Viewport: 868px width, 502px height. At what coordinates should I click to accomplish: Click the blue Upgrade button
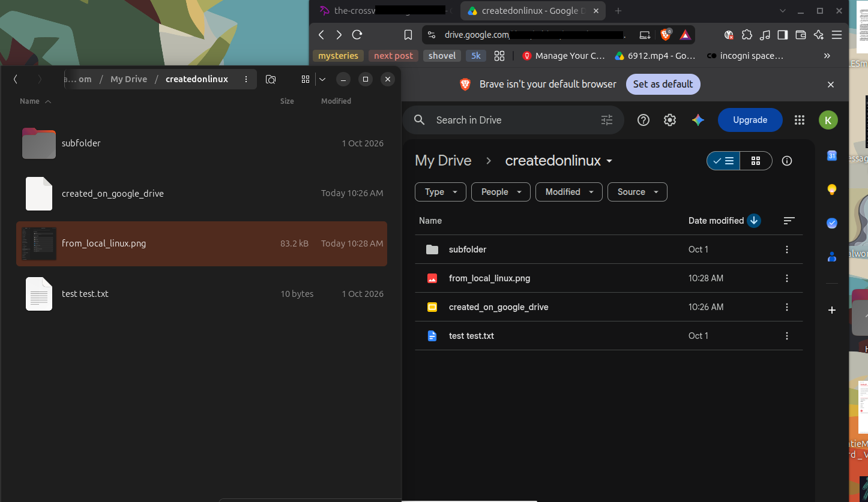(x=750, y=120)
